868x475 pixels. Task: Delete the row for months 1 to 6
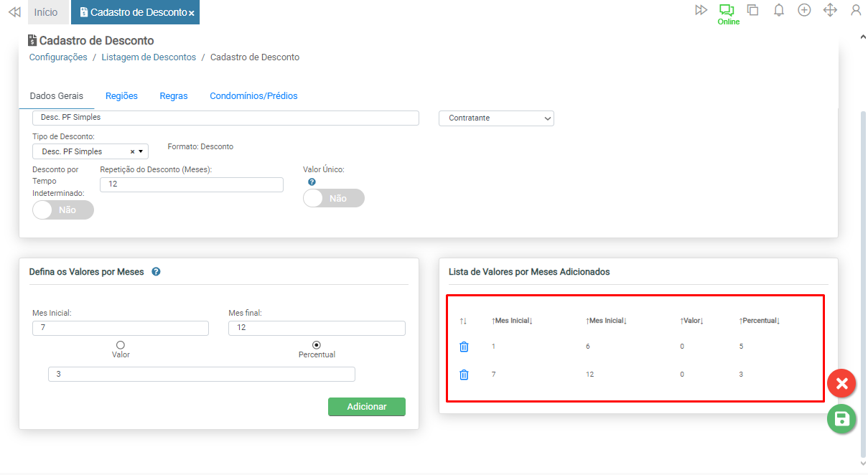click(464, 347)
